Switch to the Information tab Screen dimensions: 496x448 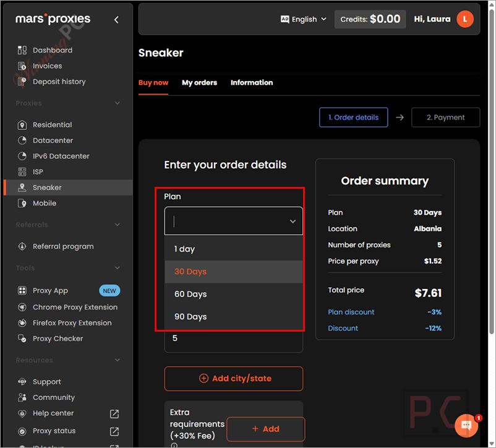coord(252,82)
